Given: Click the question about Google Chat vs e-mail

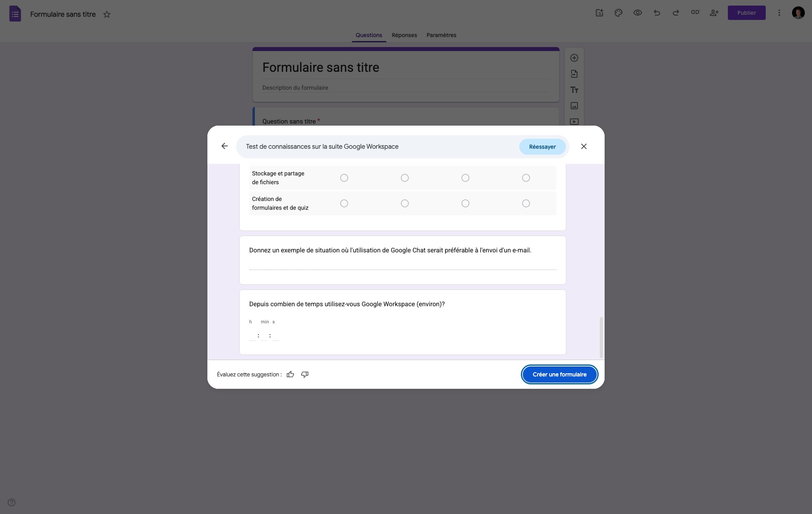Looking at the screenshot, I should tap(390, 250).
